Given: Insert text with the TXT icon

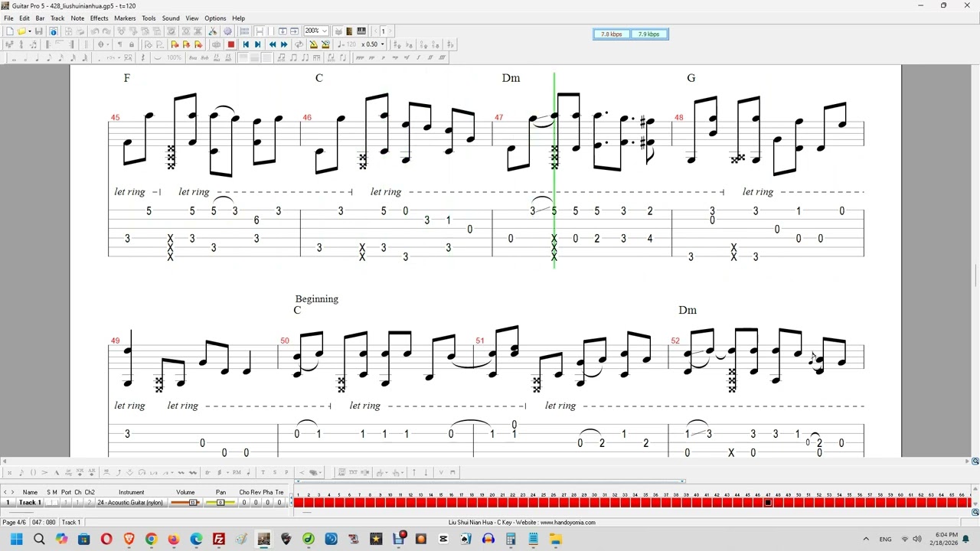Looking at the screenshot, I should pos(353,472).
